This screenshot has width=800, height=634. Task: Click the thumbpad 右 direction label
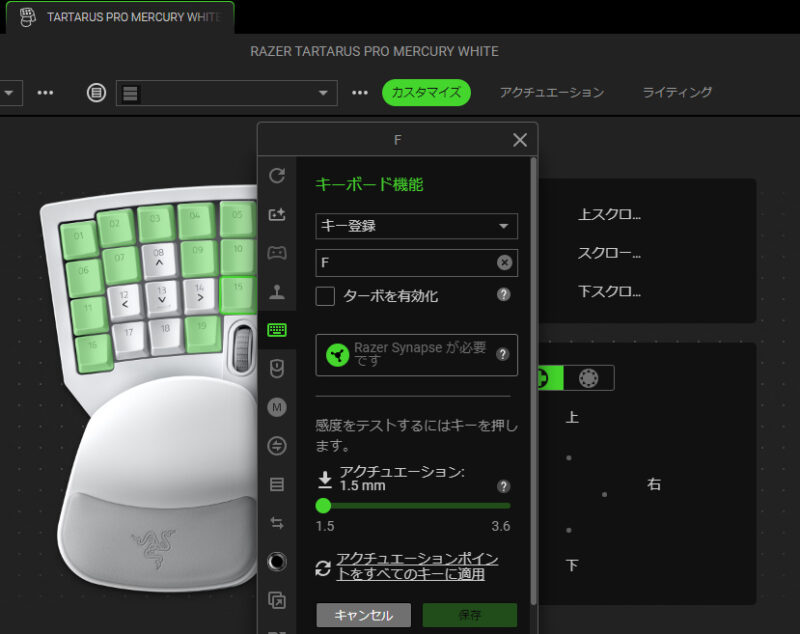[x=654, y=484]
